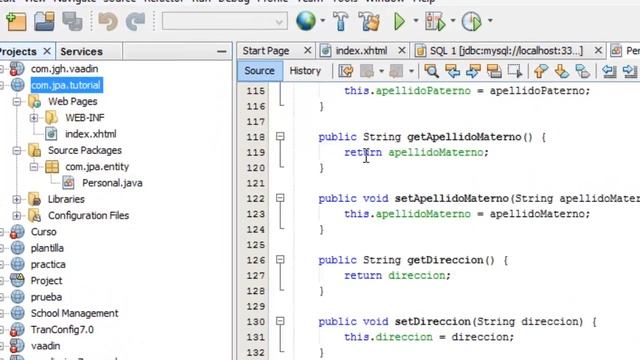Screen dimensions: 640x360
Task: Click line number 121 in gutter
Action: pos(256,183)
